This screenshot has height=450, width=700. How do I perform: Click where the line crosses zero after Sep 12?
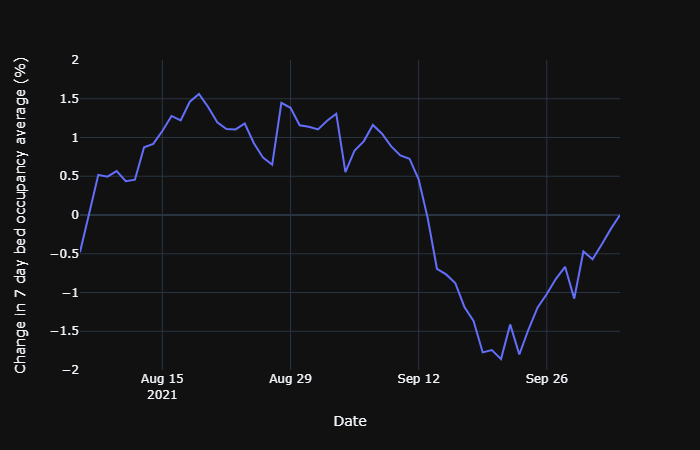pos(427,215)
